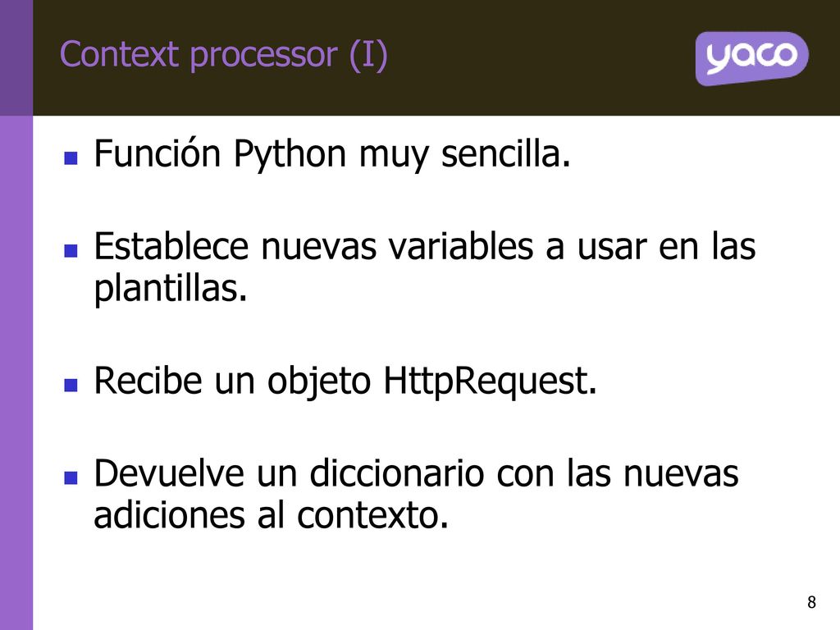The width and height of the screenshot is (840, 630).
Task: Click the slide number 8
Action: click(x=811, y=602)
